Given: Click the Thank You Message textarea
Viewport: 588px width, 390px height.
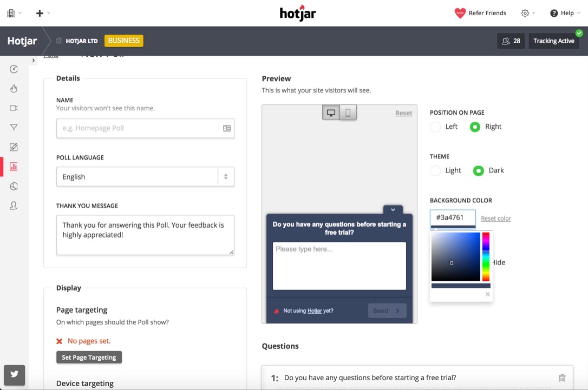Looking at the screenshot, I should tap(145, 235).
